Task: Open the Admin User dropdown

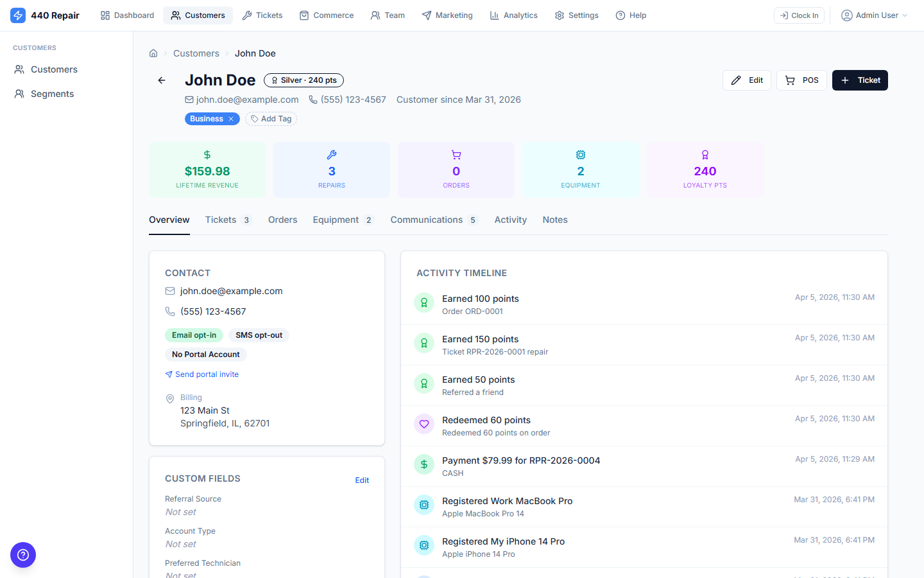Action: click(x=873, y=15)
